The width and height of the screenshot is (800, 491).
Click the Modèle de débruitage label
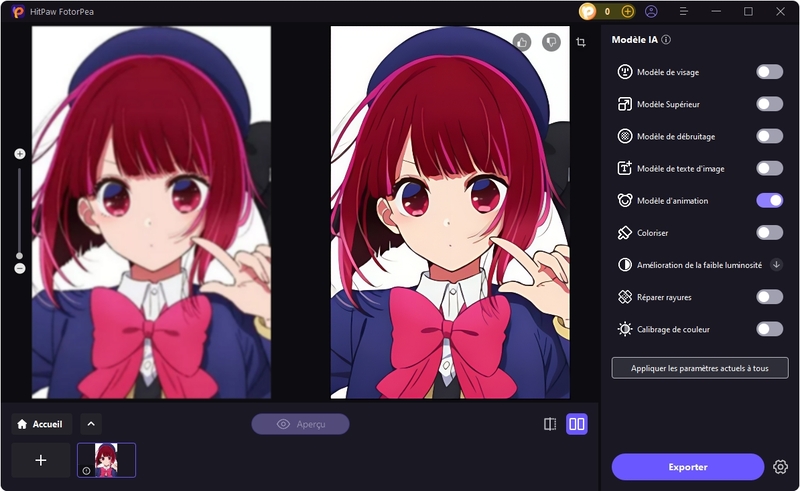[676, 137]
